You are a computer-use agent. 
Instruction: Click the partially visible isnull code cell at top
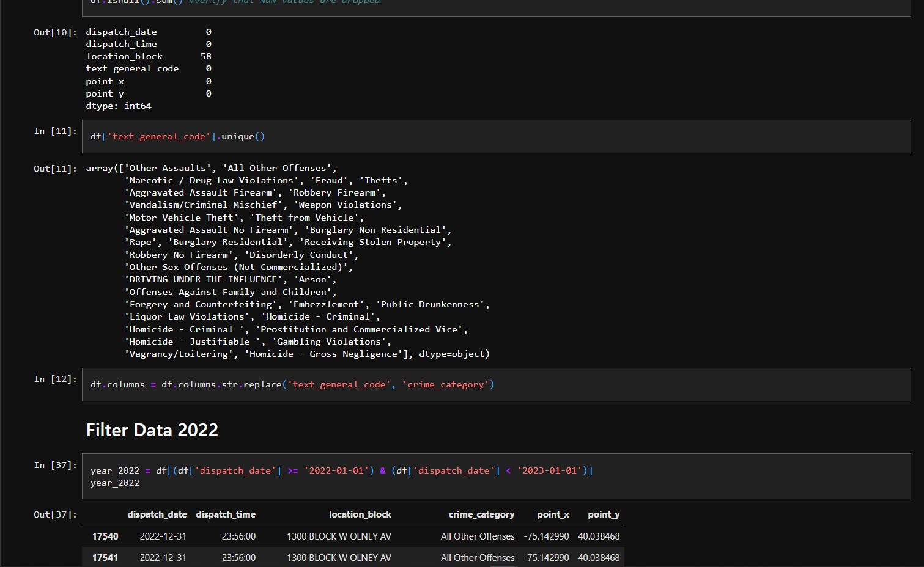[x=496, y=7]
